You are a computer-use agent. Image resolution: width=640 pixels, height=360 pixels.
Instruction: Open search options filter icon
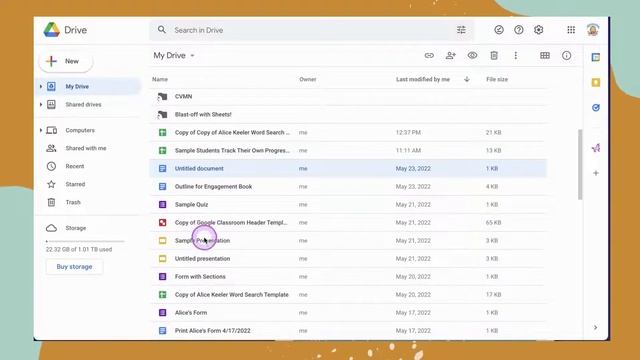pos(461,30)
